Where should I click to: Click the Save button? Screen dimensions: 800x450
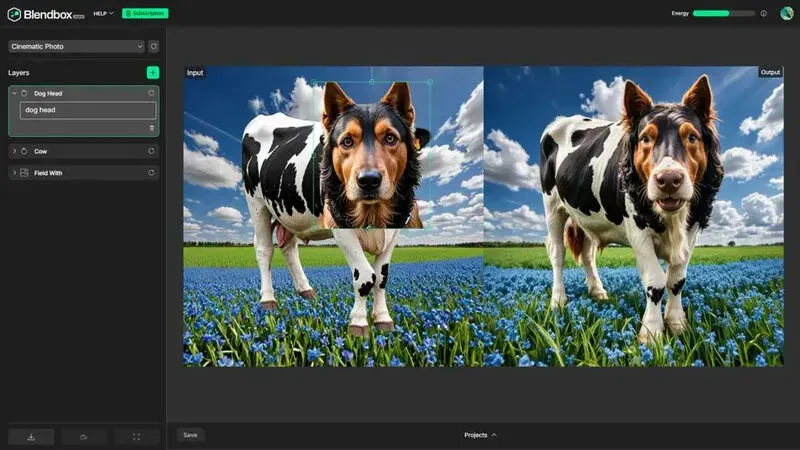(190, 435)
